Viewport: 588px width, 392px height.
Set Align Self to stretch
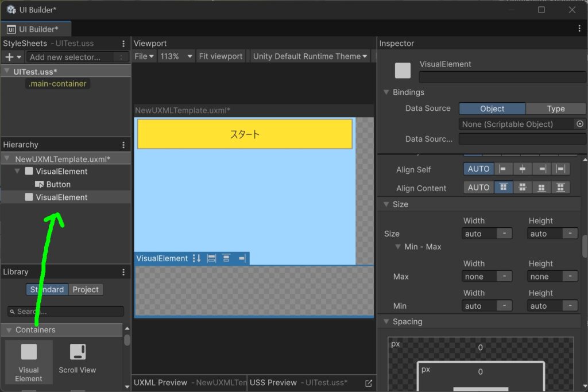coord(560,169)
